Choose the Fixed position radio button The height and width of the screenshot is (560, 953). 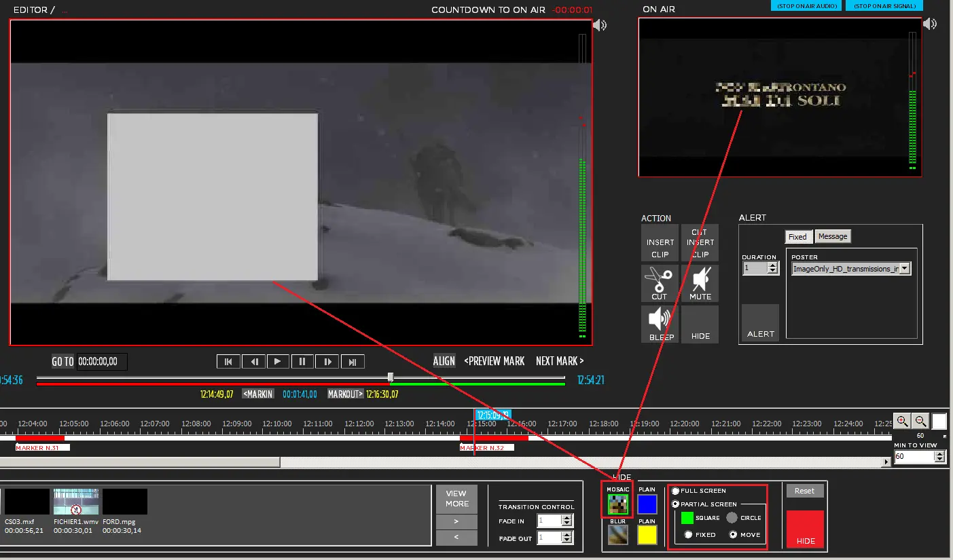point(689,534)
